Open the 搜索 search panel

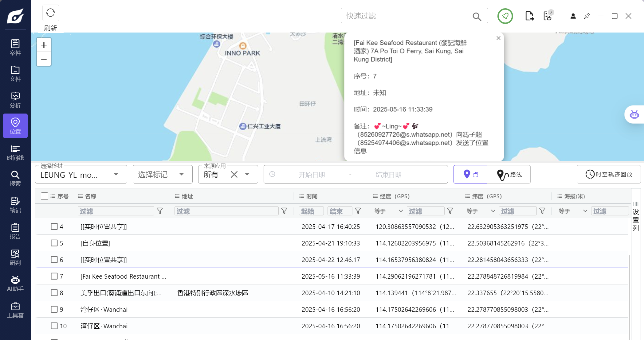[x=15, y=179]
